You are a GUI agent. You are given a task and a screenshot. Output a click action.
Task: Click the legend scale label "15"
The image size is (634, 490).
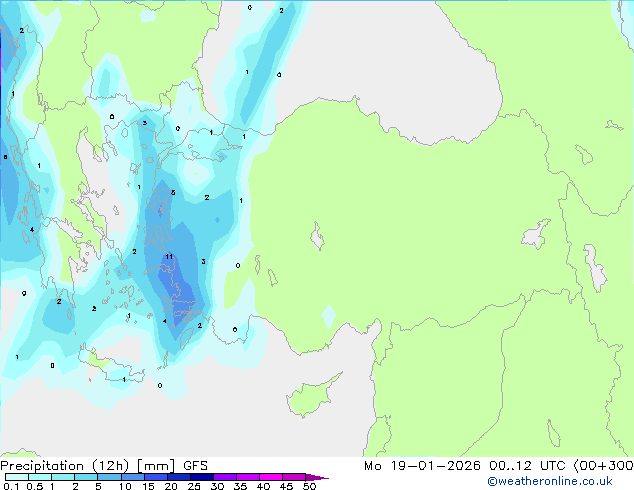148,486
